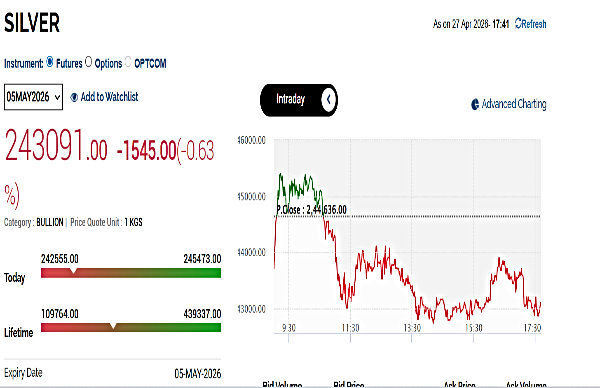Click the price change -1545.00 value
Viewport: 600px width, 388px height.
coord(146,150)
